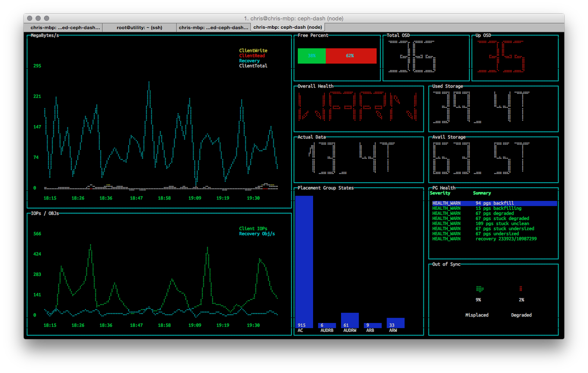The image size is (588, 373).
Task: Select the ARW bar showing 33
Action: (395, 323)
